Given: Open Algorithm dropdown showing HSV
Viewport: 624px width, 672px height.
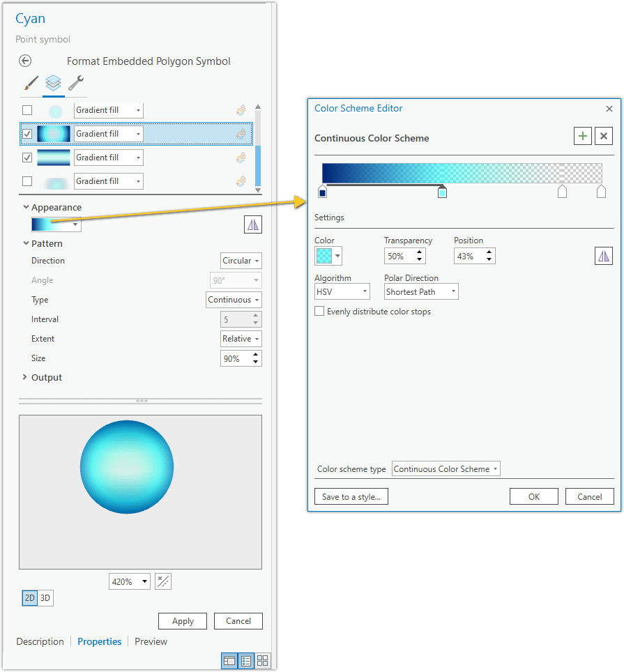Looking at the screenshot, I should [x=342, y=292].
